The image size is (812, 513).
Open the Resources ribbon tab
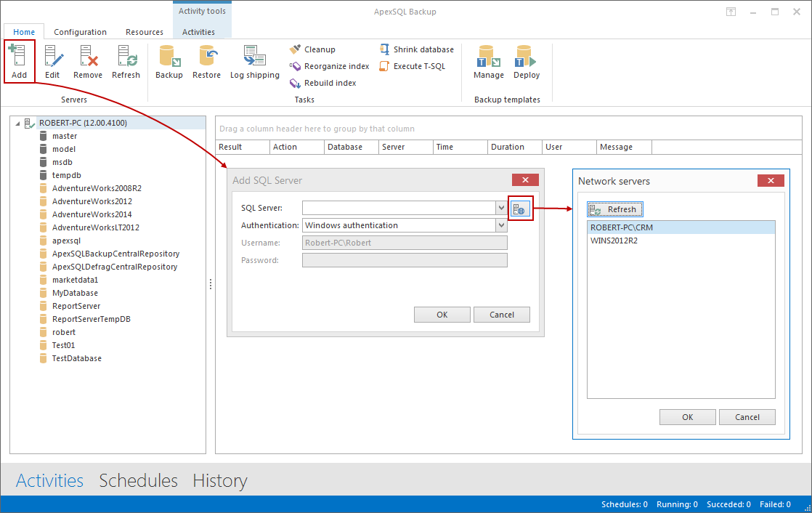point(145,32)
